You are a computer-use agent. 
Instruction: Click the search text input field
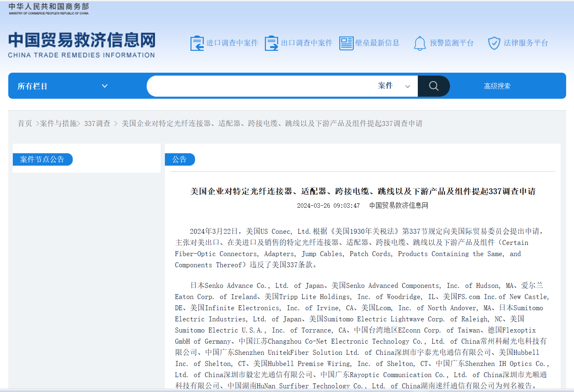point(260,86)
